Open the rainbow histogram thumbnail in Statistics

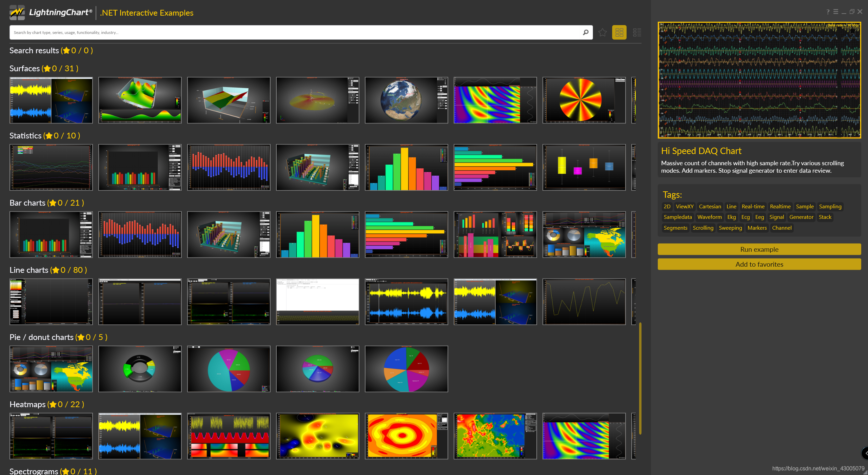406,167
